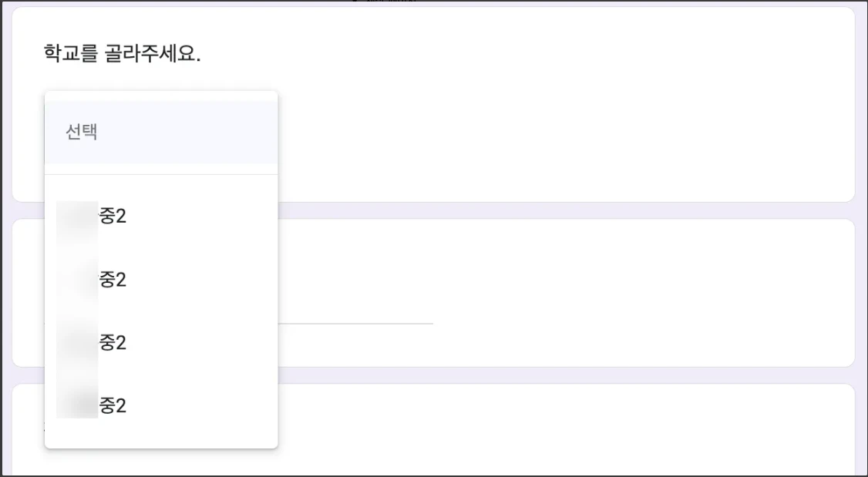Image resolution: width=868 pixels, height=477 pixels.
Task: Click blurred school name of third option
Action: pos(77,343)
